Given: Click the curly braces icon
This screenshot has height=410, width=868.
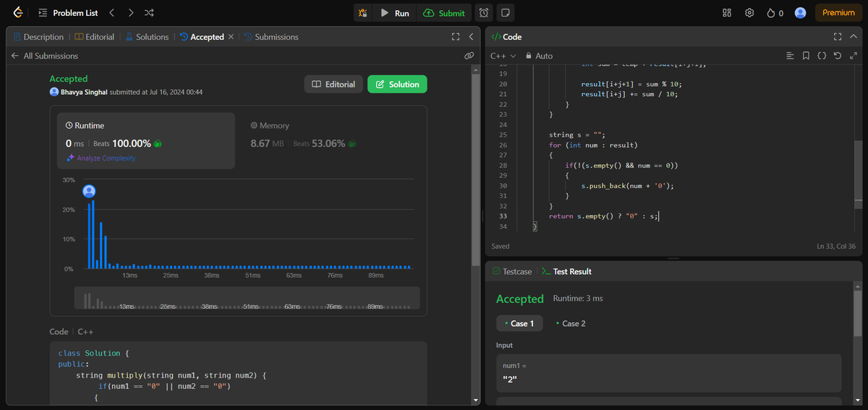Looking at the screenshot, I should tap(822, 56).
